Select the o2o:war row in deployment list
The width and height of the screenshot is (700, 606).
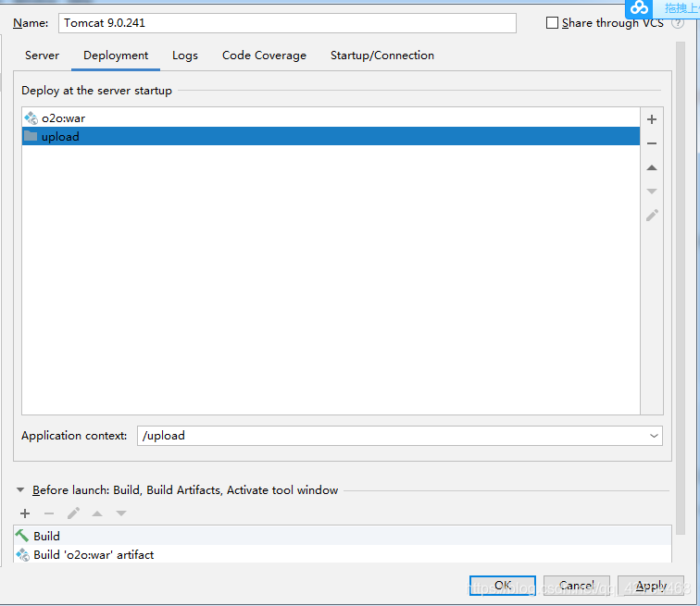pyautogui.click(x=331, y=118)
